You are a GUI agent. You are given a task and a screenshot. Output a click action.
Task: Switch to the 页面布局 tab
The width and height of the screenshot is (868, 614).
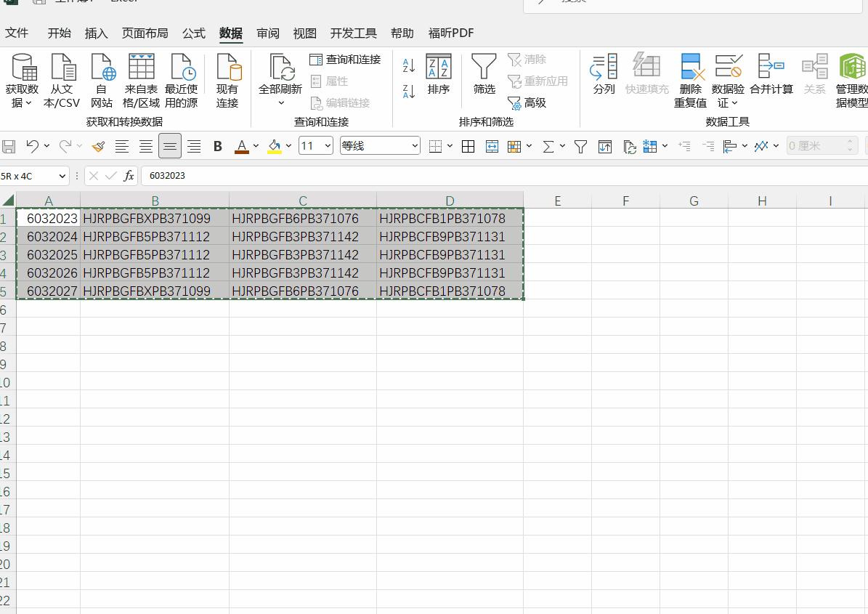click(145, 33)
